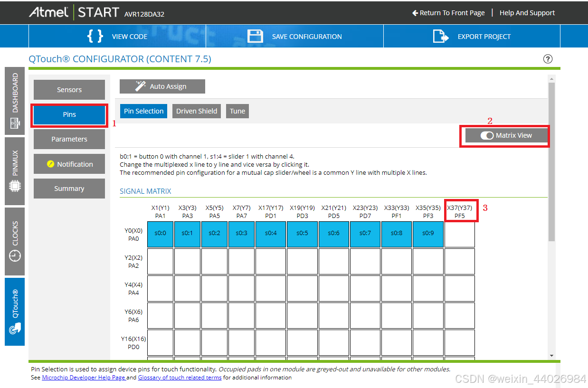
Task: Switch to Pin Selection tab
Action: (x=143, y=111)
